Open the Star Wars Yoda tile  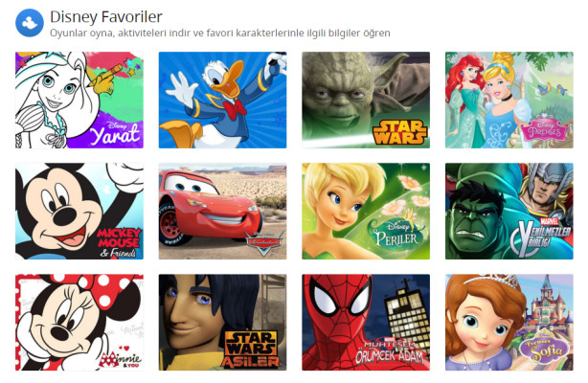[366, 101]
